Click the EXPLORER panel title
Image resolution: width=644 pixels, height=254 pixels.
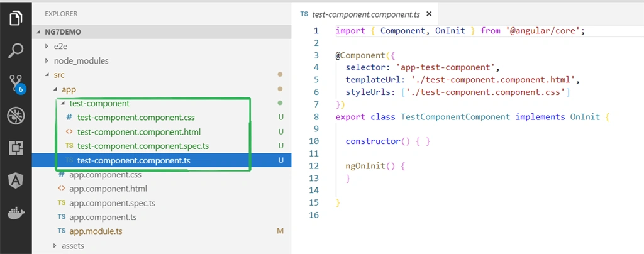pyautogui.click(x=61, y=14)
